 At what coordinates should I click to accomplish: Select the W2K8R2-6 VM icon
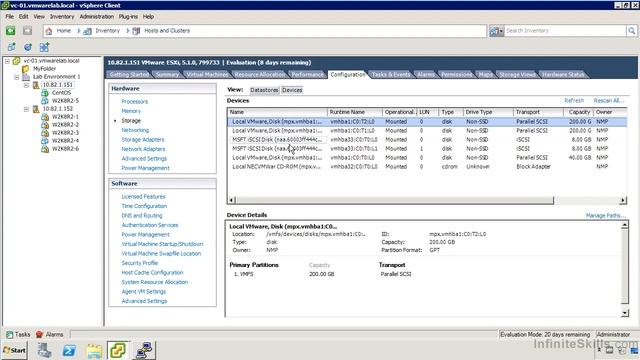click(x=45, y=149)
